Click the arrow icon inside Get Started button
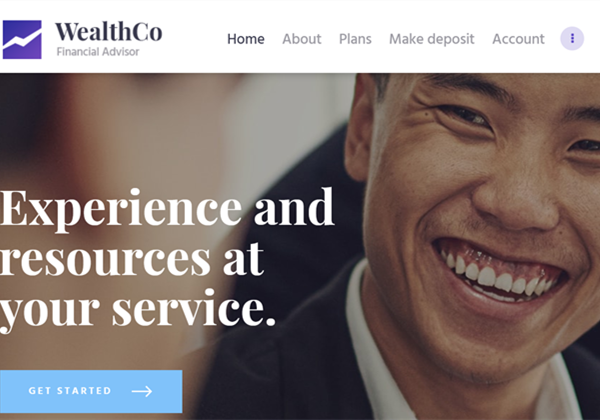 [x=142, y=391]
